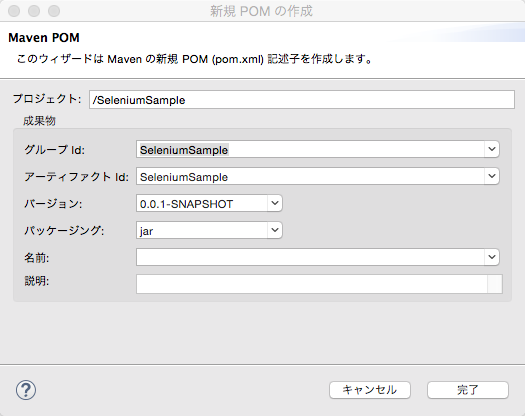The height and width of the screenshot is (416, 525).
Task: Focus the empty 名前 field
Action: pos(310,257)
